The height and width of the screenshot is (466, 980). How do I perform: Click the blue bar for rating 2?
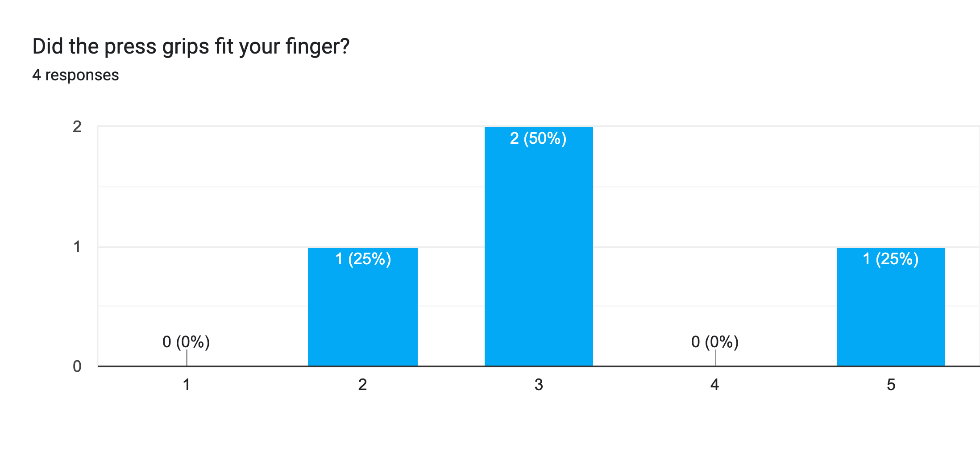(x=362, y=312)
